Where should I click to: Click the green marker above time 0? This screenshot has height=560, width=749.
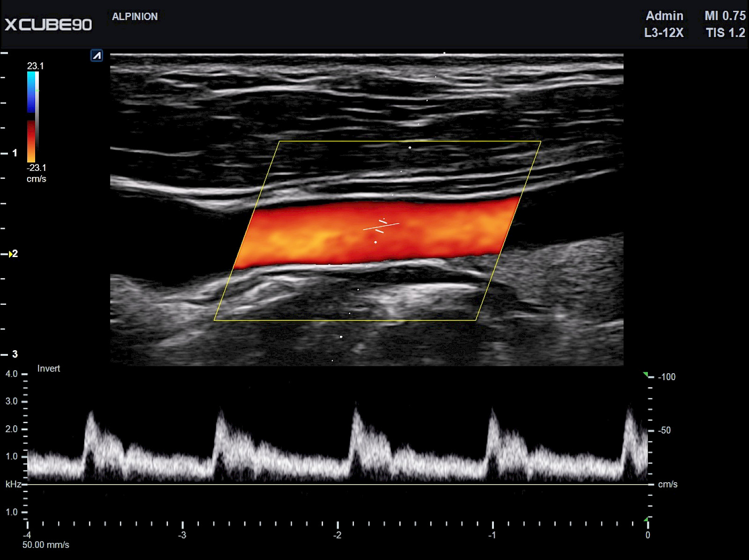(646, 519)
